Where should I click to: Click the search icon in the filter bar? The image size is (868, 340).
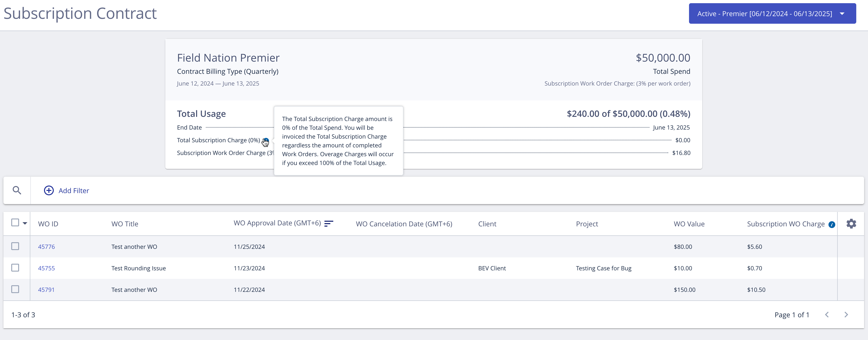point(17,190)
